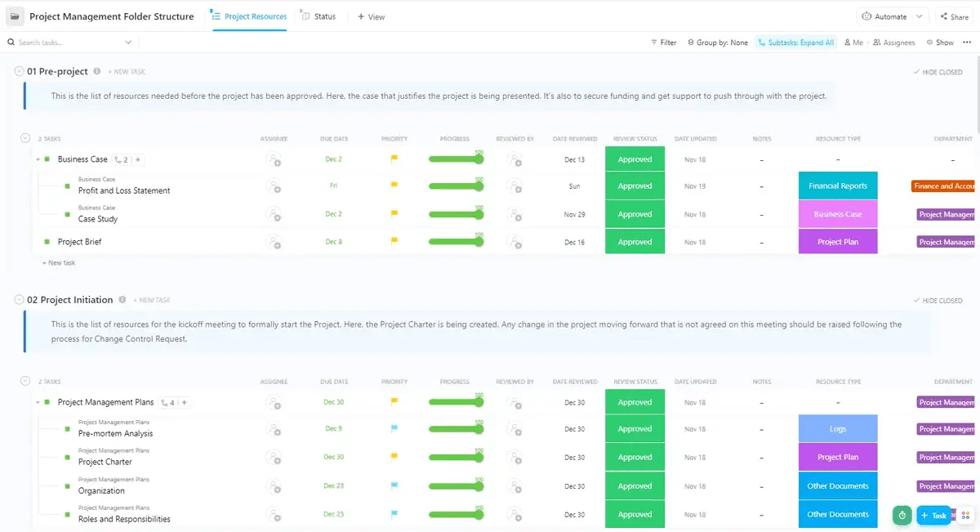This screenshot has width=980, height=532.
Task: Add subtask to Project Management Plans with plus
Action: [185, 402]
